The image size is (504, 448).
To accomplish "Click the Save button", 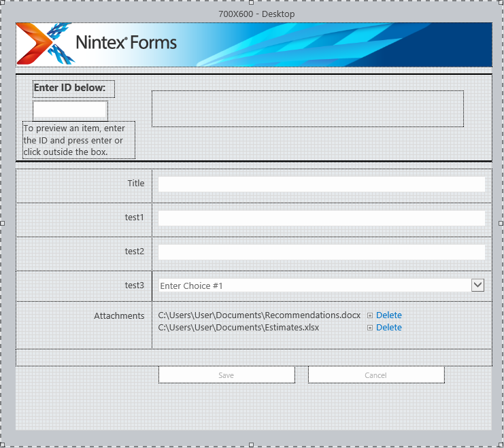I will [226, 375].
